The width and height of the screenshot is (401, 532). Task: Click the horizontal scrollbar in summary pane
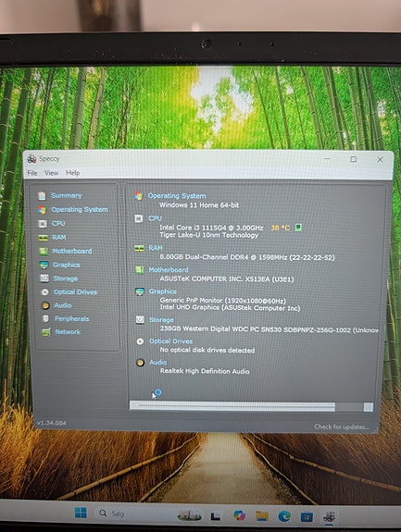tap(251, 406)
